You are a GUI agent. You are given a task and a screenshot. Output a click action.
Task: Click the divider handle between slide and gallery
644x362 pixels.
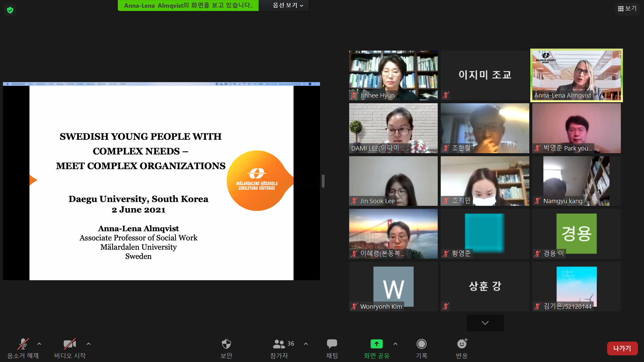click(323, 181)
